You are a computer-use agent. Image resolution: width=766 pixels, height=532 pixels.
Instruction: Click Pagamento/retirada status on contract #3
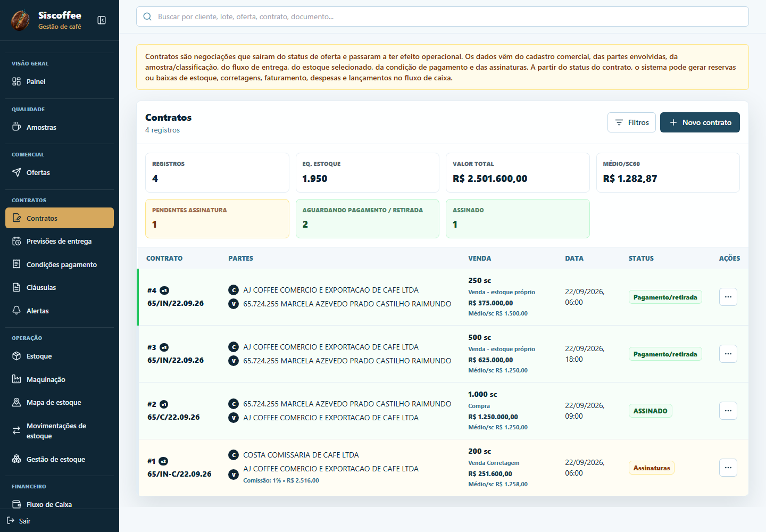tap(665, 354)
